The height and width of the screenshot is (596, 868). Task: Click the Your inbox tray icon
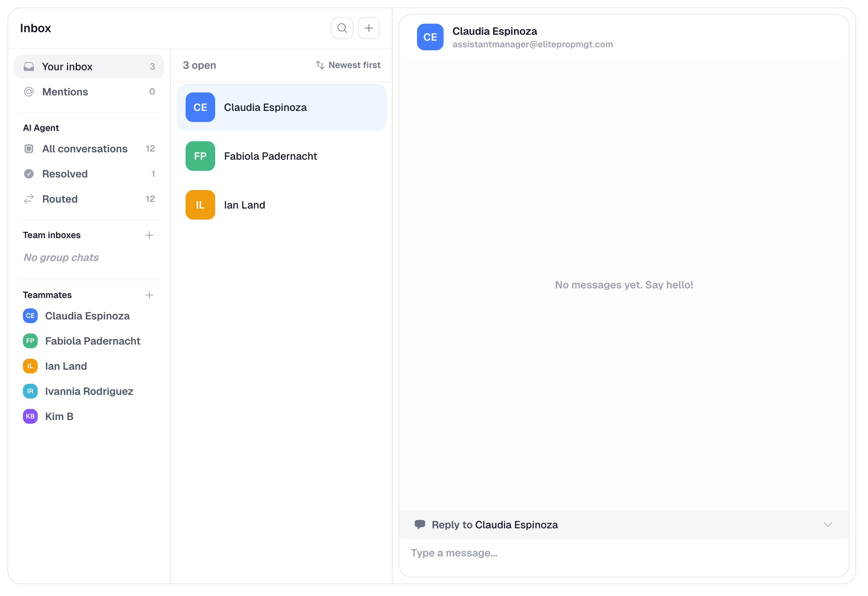pos(29,67)
